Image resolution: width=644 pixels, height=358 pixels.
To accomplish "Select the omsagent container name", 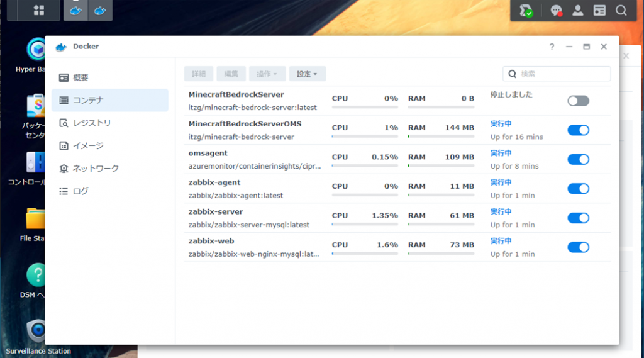I will point(208,154).
